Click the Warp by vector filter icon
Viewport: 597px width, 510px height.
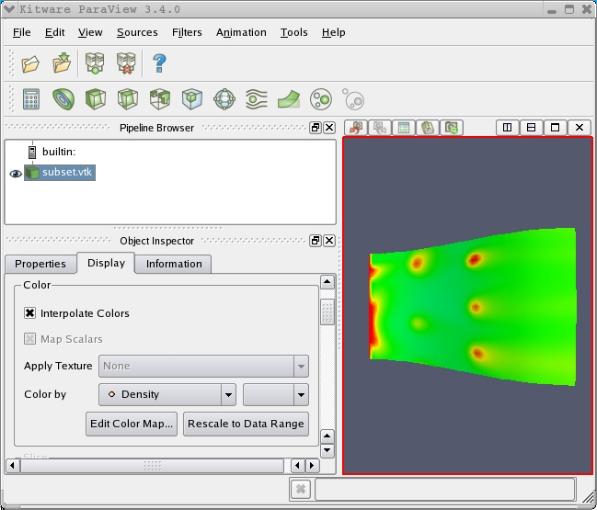[289, 99]
